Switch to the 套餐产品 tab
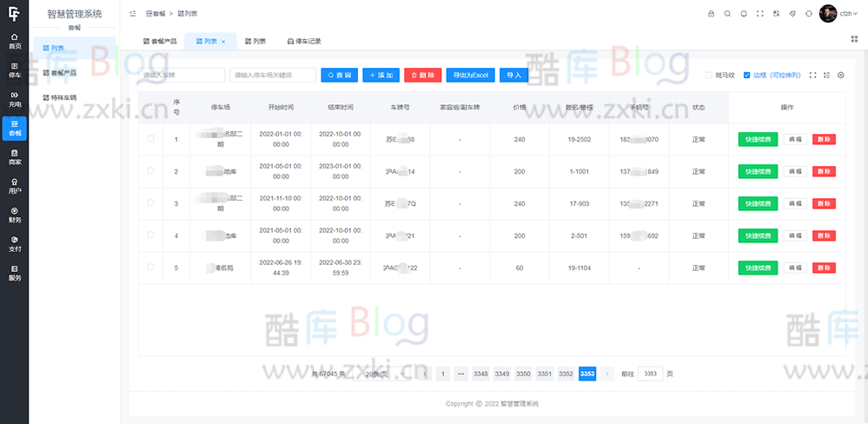The width and height of the screenshot is (868, 424). 160,42
